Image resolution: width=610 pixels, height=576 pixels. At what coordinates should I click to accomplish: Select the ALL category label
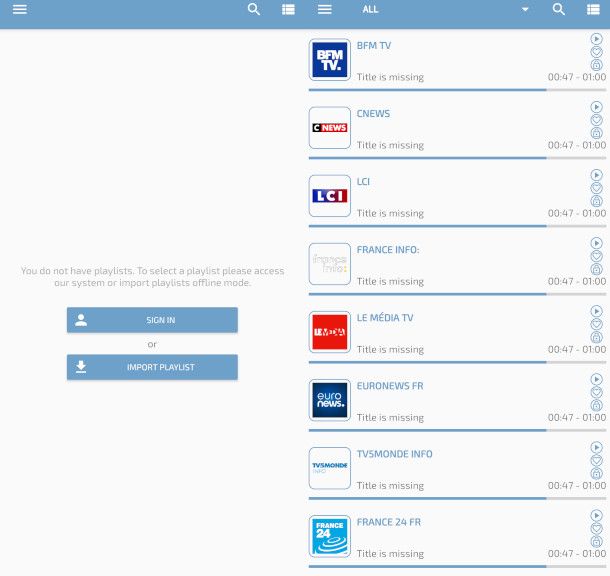click(370, 9)
